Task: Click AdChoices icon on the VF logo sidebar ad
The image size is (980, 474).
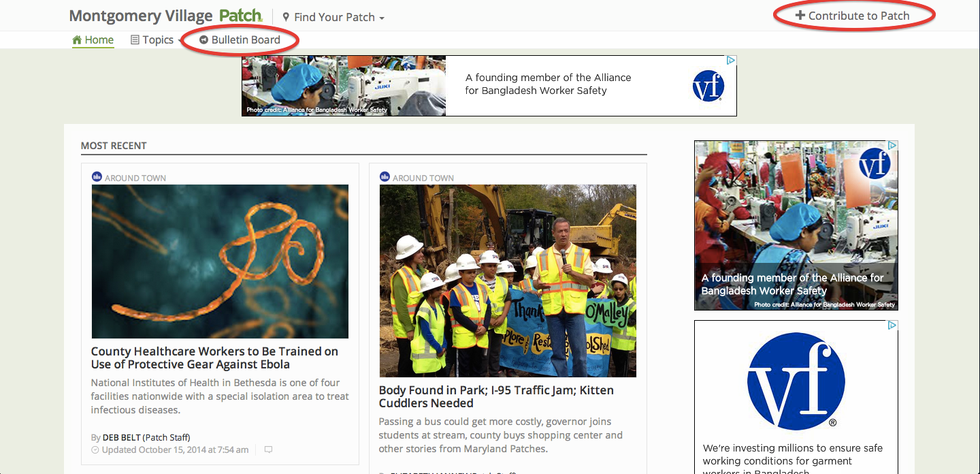Action: coord(892,326)
